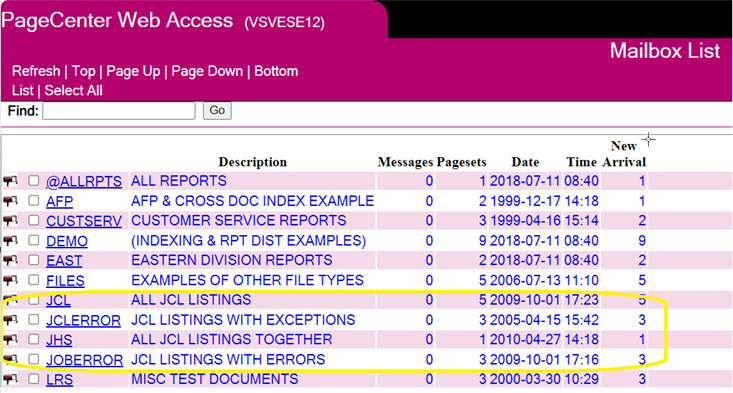Click the New Arrival column header
Screen dimensions: 733x393
coord(624,154)
